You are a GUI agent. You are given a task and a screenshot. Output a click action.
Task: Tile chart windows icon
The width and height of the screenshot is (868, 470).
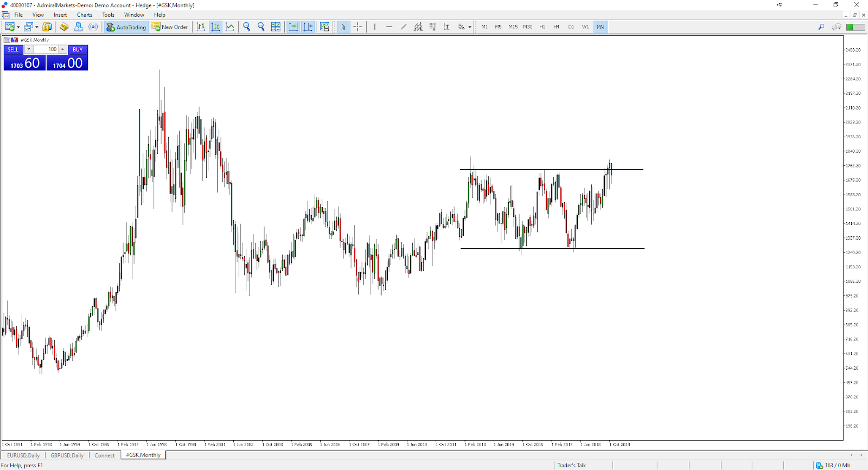(x=276, y=27)
